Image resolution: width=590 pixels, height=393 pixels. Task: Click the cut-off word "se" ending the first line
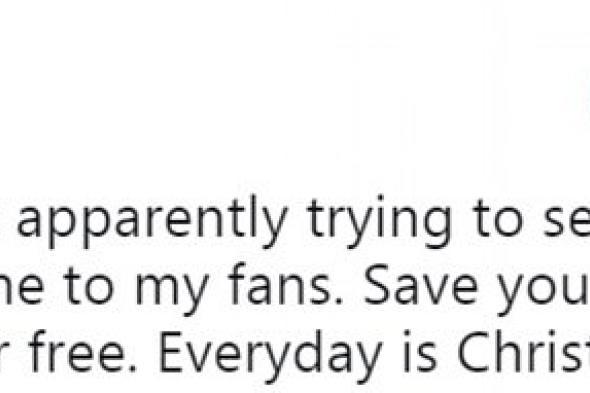point(567,224)
